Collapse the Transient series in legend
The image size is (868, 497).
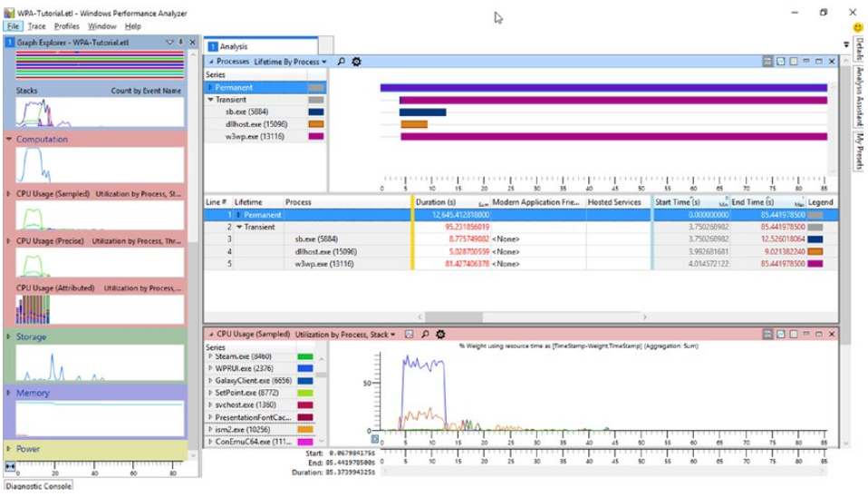(210, 100)
